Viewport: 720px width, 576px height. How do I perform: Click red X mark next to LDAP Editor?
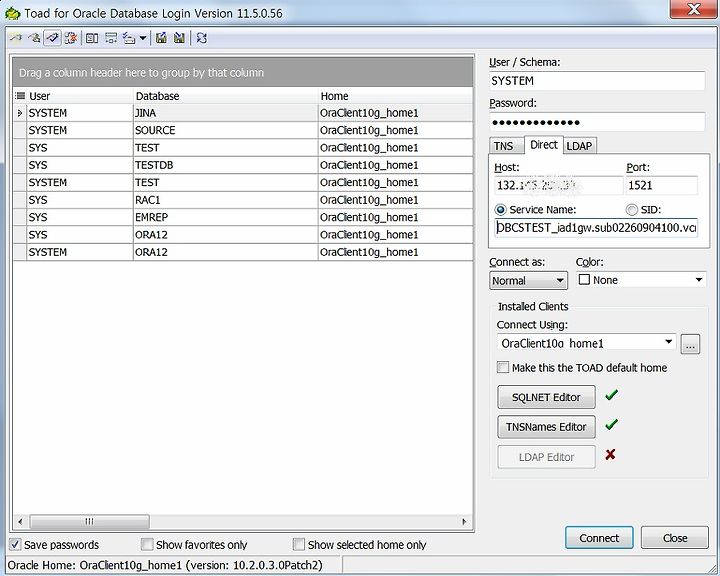click(x=610, y=455)
